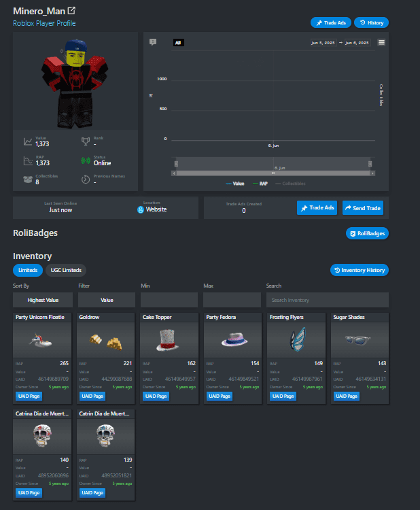
Task: Open the Roblox Player Profile link
Action: point(44,23)
